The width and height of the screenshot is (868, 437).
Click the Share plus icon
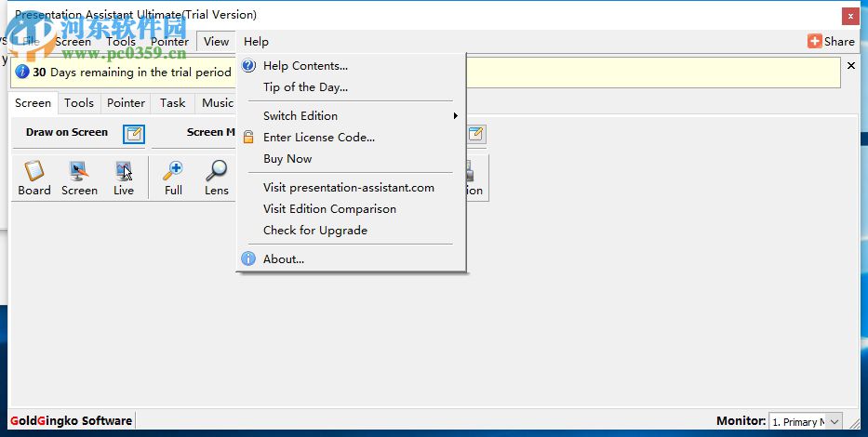click(814, 41)
